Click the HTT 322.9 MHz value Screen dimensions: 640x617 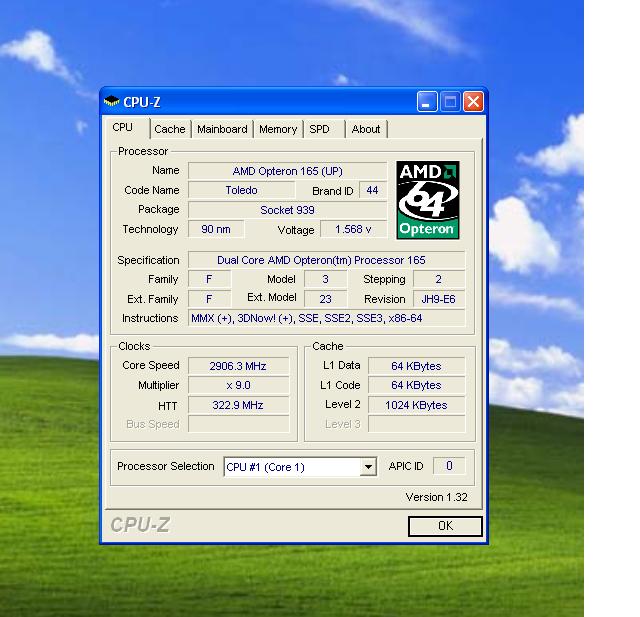[238, 405]
